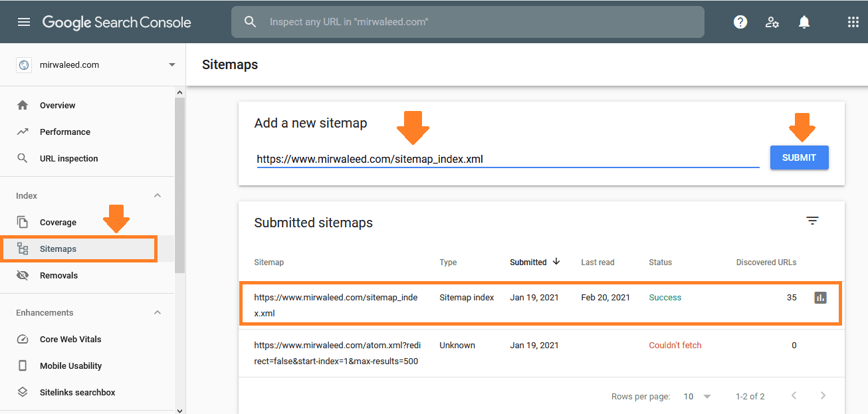Click the 1-2 of 2 pagination text
The image size is (868, 414).
(x=750, y=396)
